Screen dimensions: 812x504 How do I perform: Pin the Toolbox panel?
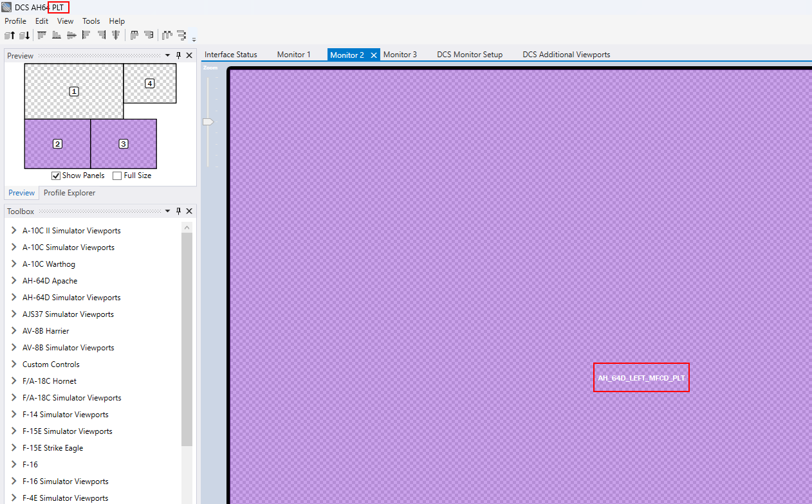click(x=179, y=211)
